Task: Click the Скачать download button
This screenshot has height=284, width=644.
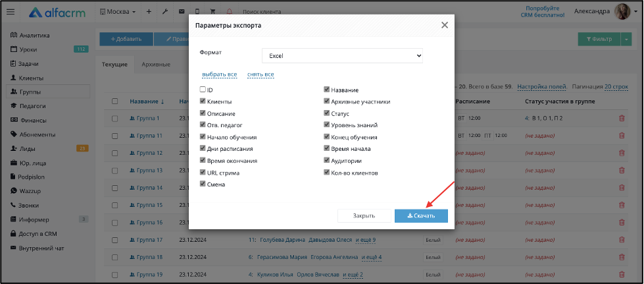Action: [421, 215]
